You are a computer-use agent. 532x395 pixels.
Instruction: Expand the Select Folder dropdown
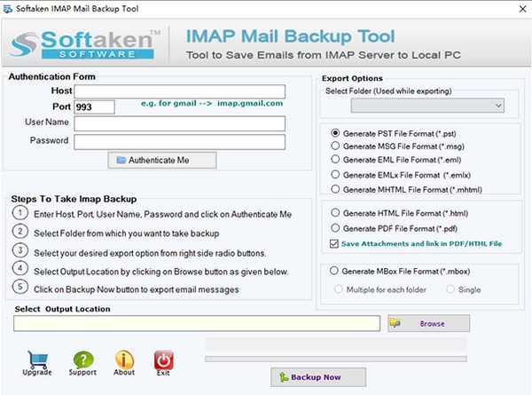[x=427, y=106]
